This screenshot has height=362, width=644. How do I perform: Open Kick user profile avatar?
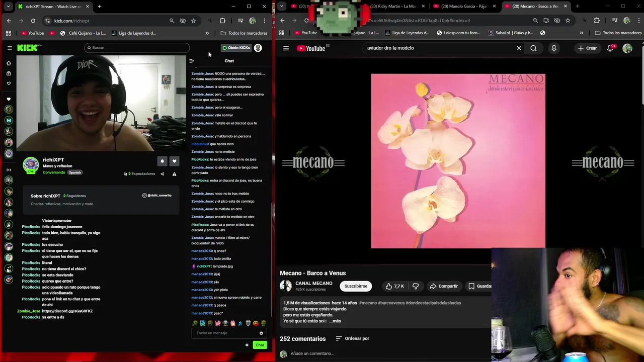click(258, 48)
